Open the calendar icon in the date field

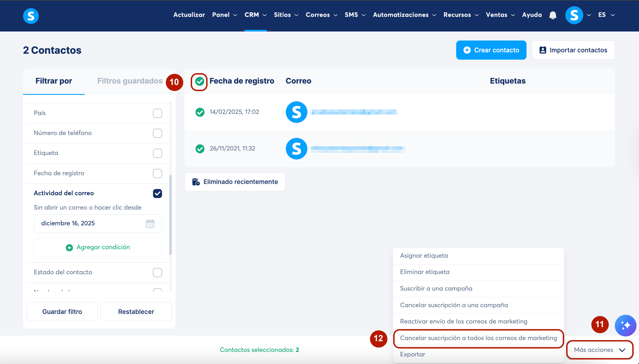click(150, 224)
